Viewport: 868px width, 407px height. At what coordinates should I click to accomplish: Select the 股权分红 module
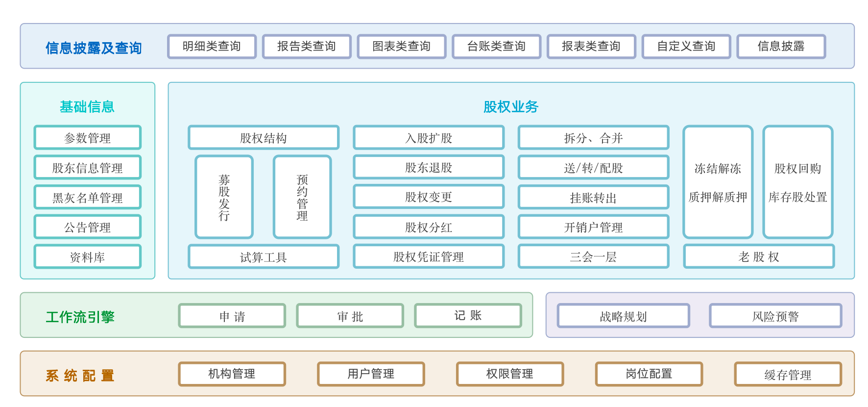click(428, 227)
